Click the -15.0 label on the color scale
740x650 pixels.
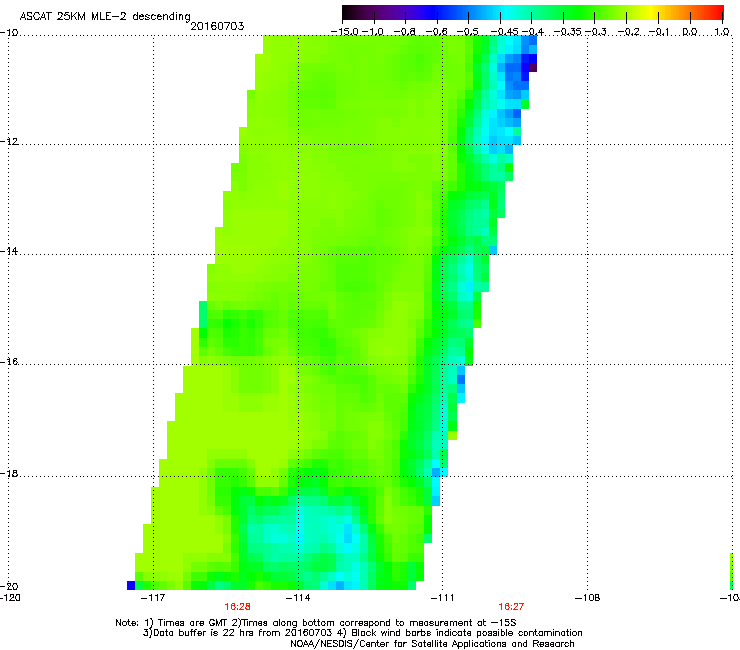pyautogui.click(x=345, y=32)
